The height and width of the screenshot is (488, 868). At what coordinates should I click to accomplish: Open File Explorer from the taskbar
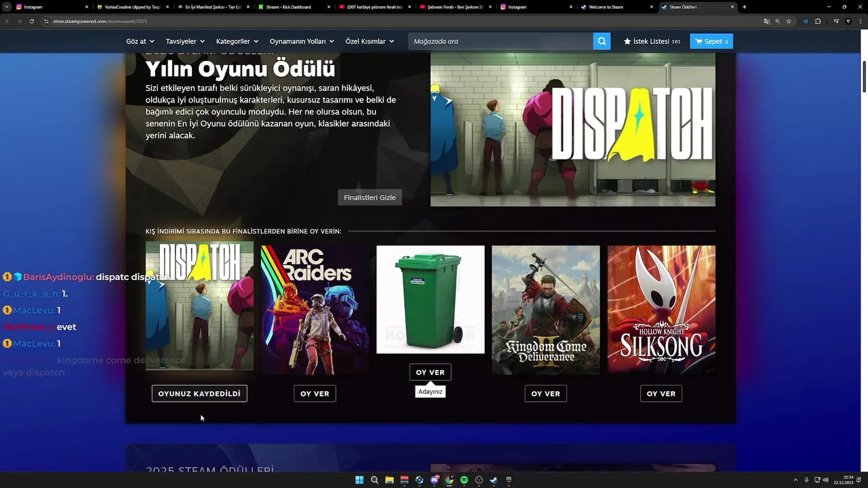pyautogui.click(x=389, y=480)
